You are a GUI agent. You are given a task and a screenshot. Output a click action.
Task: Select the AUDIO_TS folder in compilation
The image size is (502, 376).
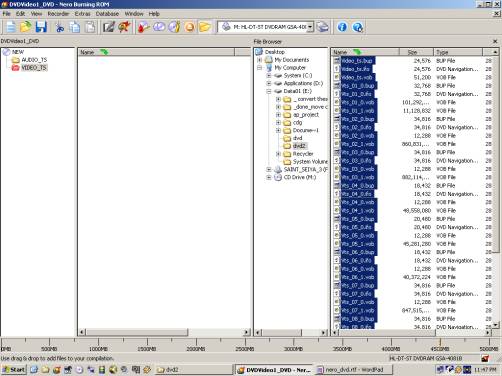click(x=34, y=60)
